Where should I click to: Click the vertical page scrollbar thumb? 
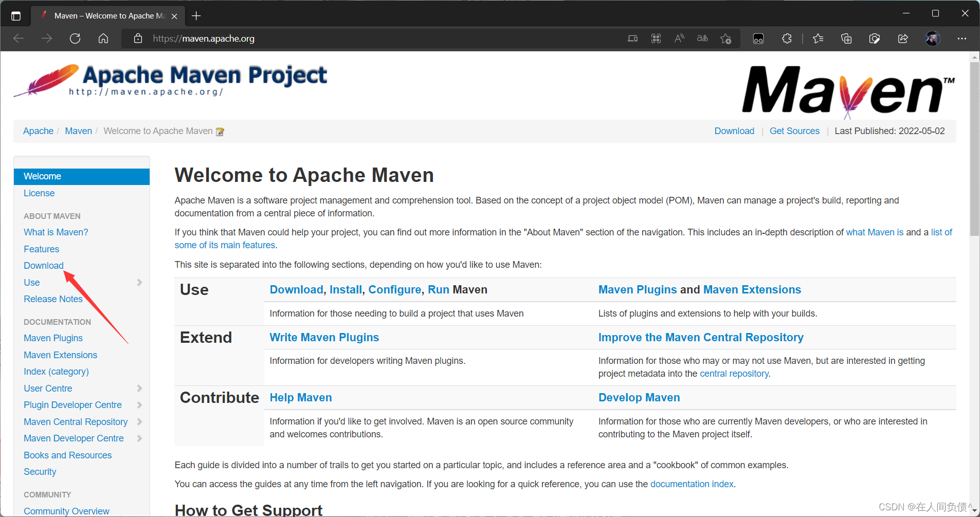click(x=974, y=149)
